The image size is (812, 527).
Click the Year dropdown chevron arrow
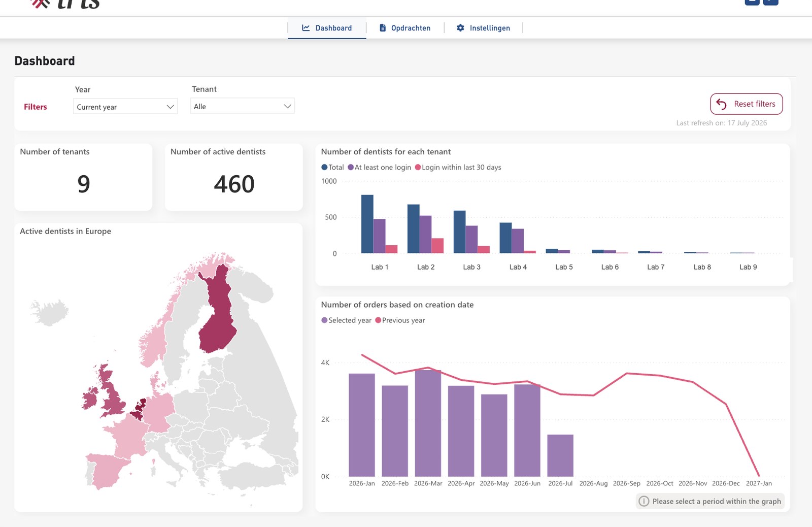click(170, 107)
